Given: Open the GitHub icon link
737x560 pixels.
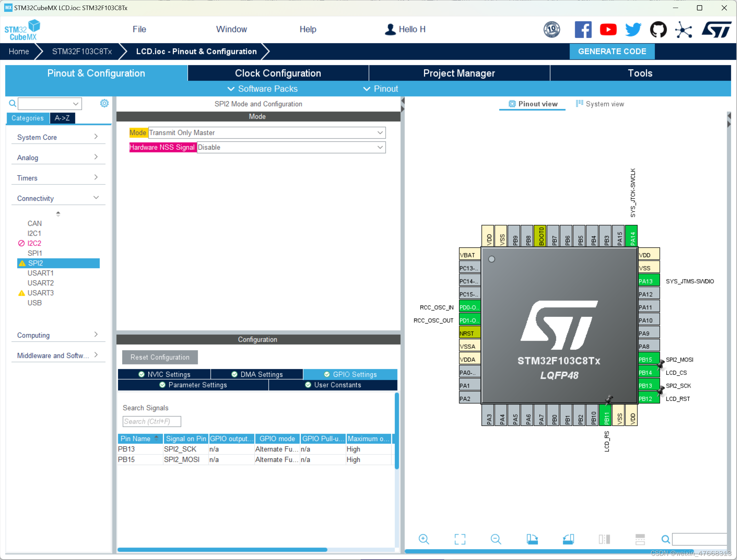Looking at the screenshot, I should (x=658, y=30).
